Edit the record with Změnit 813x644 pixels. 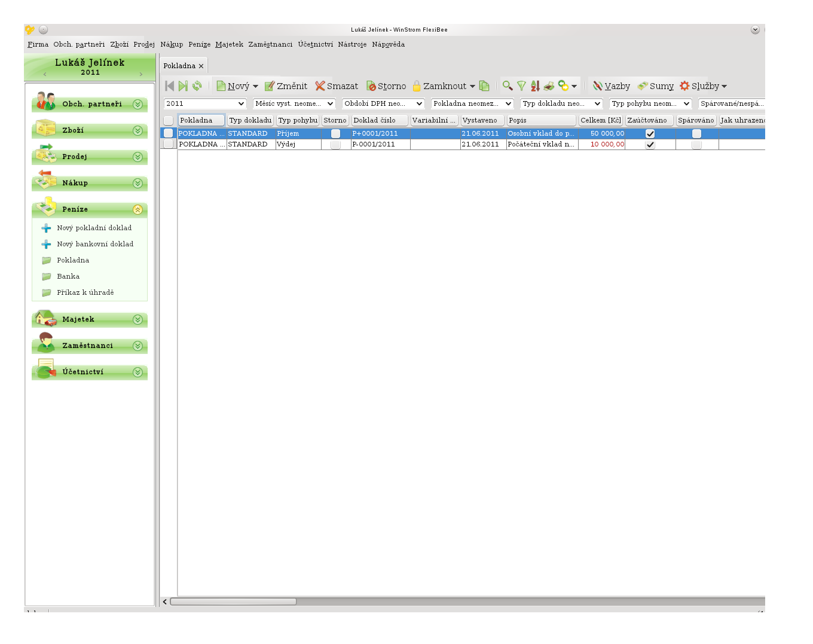(286, 86)
